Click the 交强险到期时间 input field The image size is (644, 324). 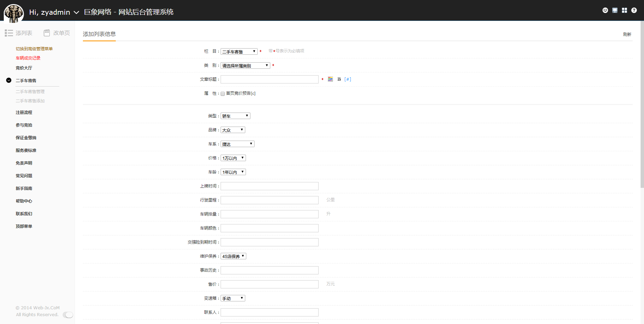(x=270, y=242)
